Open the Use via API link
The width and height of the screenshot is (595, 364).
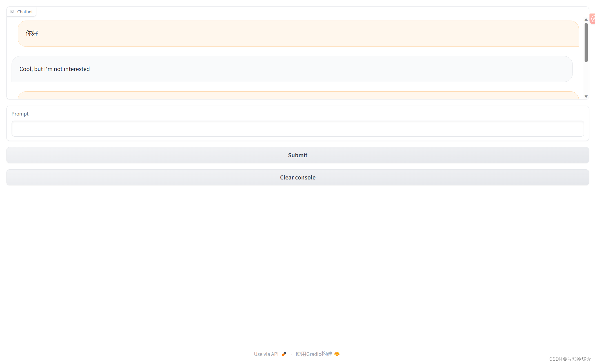(x=266, y=354)
